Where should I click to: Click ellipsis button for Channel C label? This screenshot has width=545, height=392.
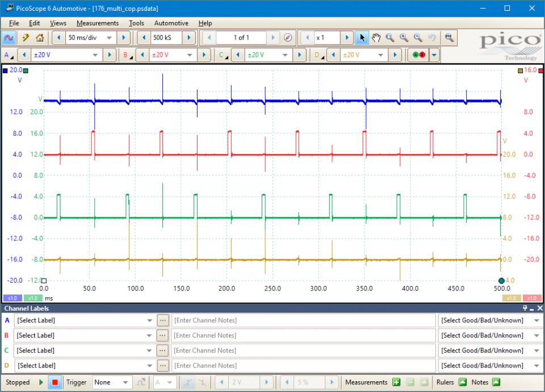tap(163, 351)
